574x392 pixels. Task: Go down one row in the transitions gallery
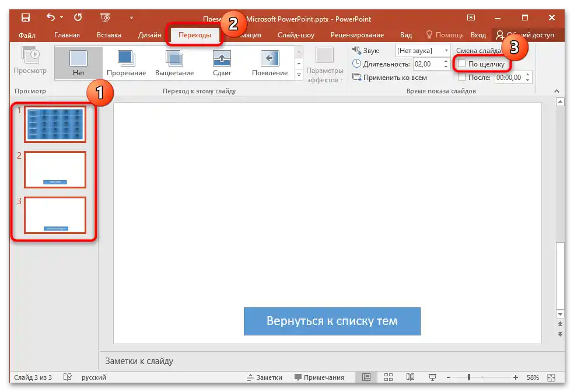pyautogui.click(x=299, y=64)
